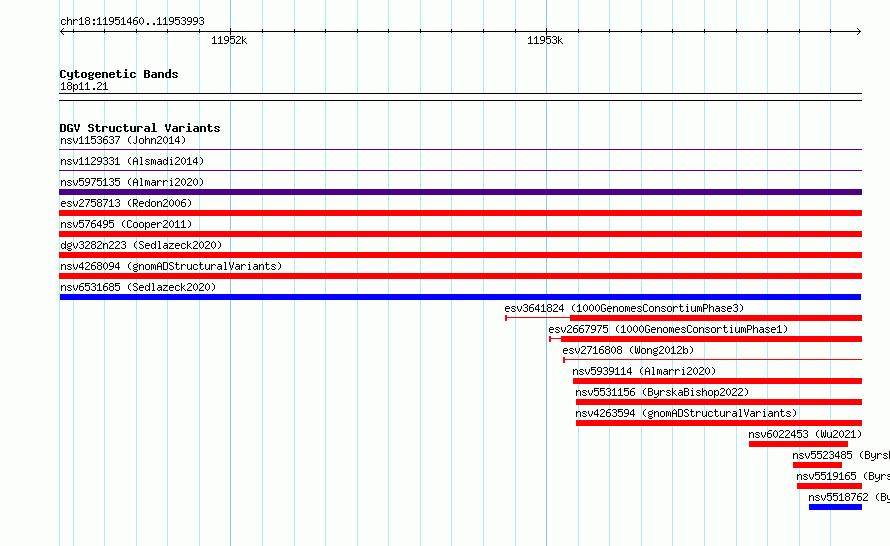
Task: Click the Cytogenetic Bands track title
Action: coord(119,74)
